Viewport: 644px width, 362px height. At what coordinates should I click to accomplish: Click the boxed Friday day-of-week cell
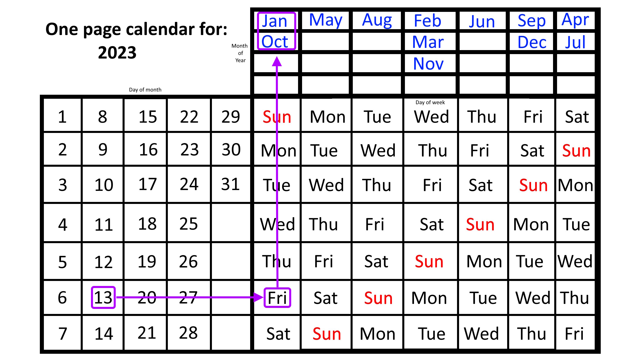274,295
